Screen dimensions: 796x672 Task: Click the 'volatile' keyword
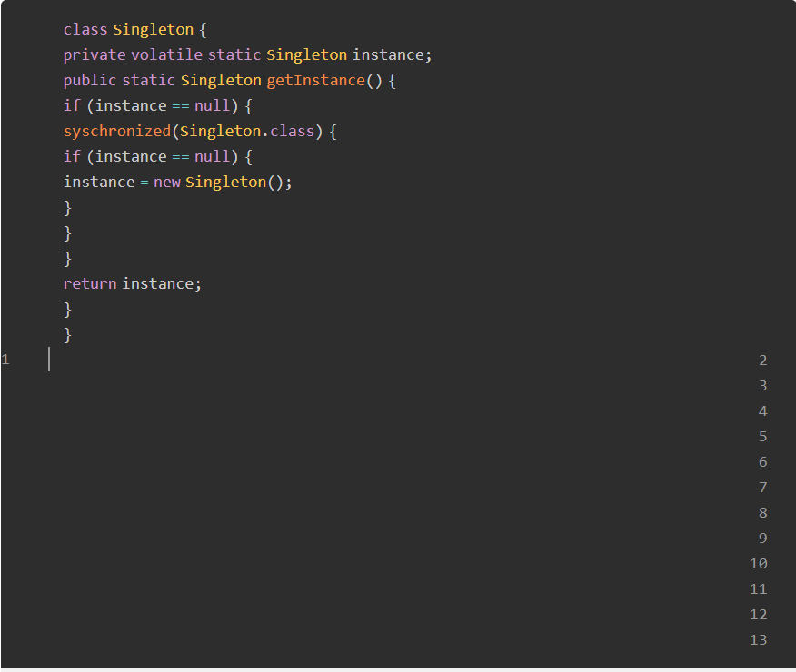167,55
